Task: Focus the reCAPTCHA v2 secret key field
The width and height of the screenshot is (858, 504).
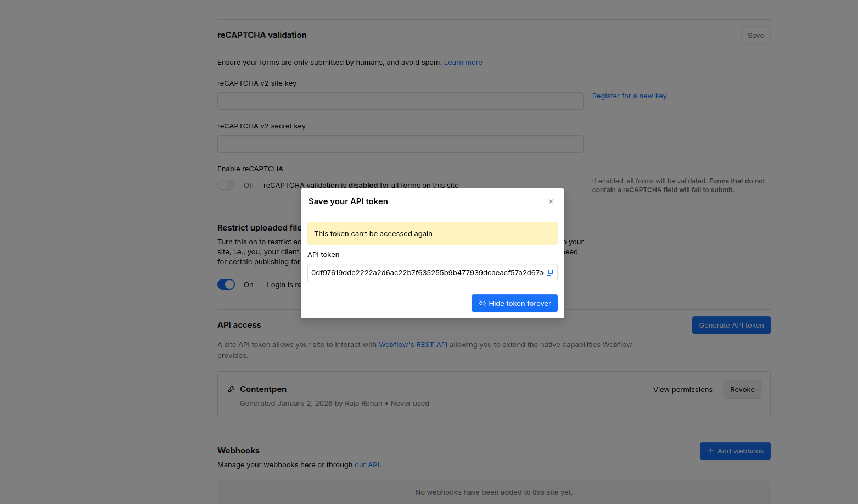Action: (x=400, y=144)
